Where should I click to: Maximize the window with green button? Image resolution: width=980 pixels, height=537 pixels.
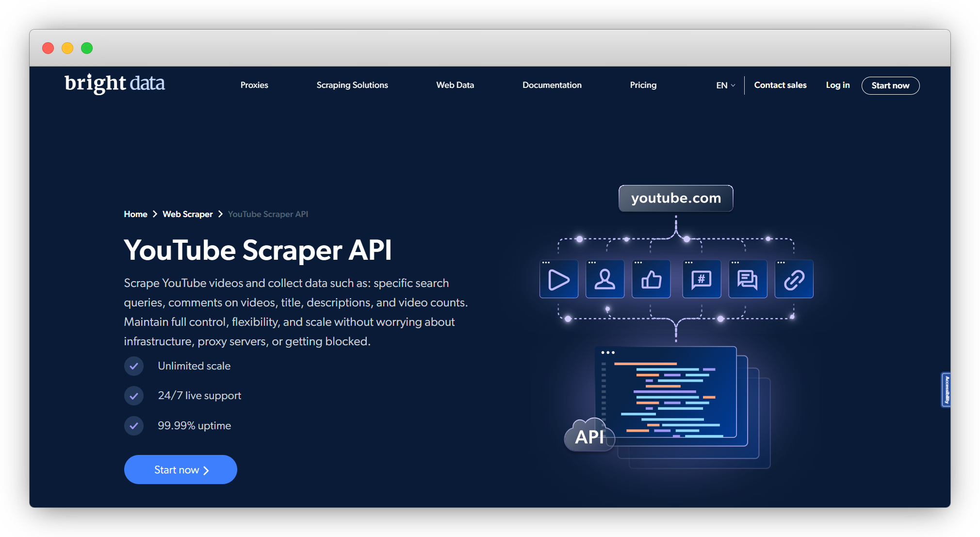87,48
